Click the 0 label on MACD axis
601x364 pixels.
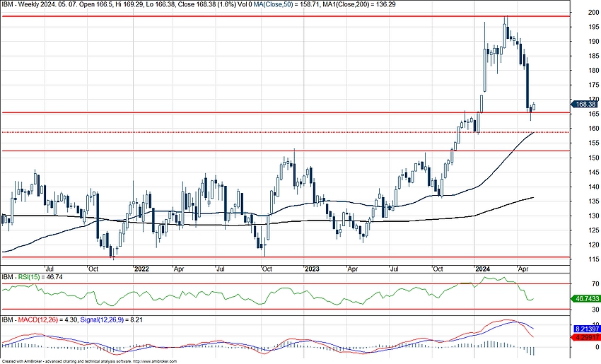pyautogui.click(x=597, y=348)
